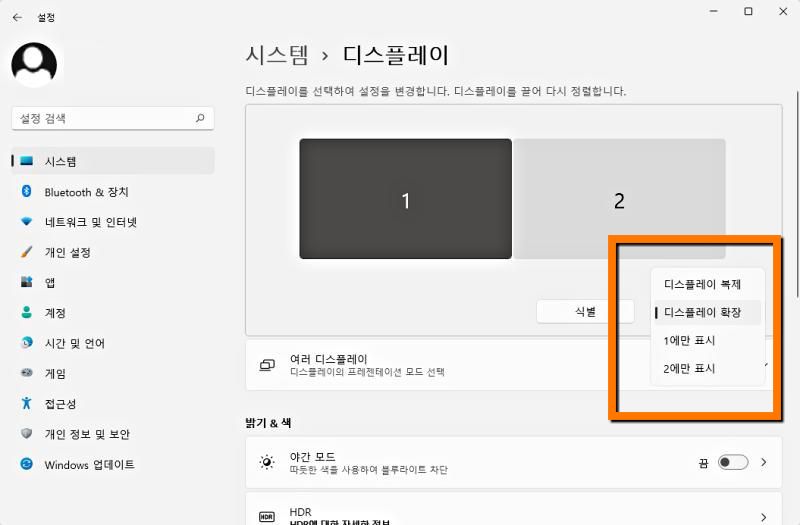Pick 2에만 표시 from list
800x525 pixels.
pos(707,368)
